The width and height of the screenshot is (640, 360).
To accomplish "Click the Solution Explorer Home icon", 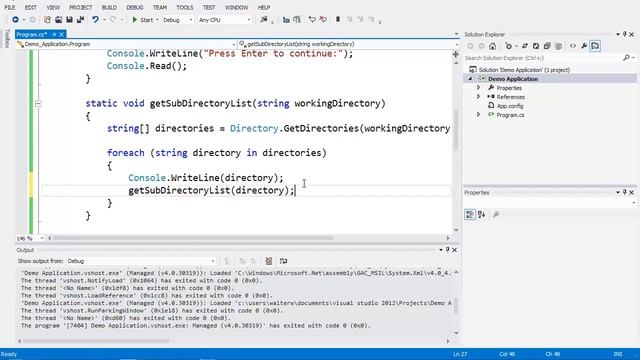I will coord(493,46).
